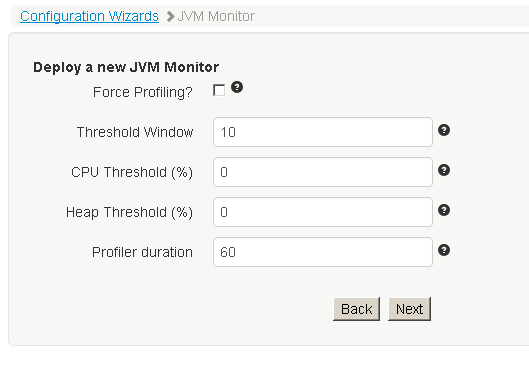The width and height of the screenshot is (529, 372).
Task: Focus the Threshold Window input field
Action: point(323,132)
